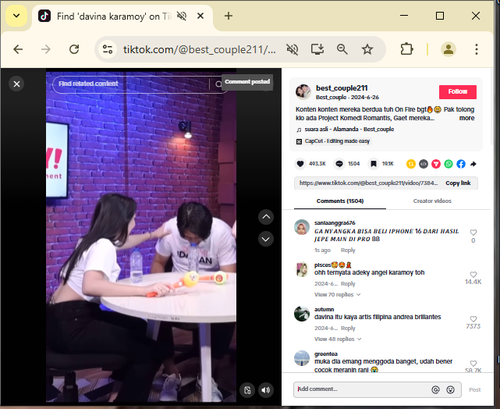Click the address bar URL
The height and width of the screenshot is (409, 500).
pos(199,49)
